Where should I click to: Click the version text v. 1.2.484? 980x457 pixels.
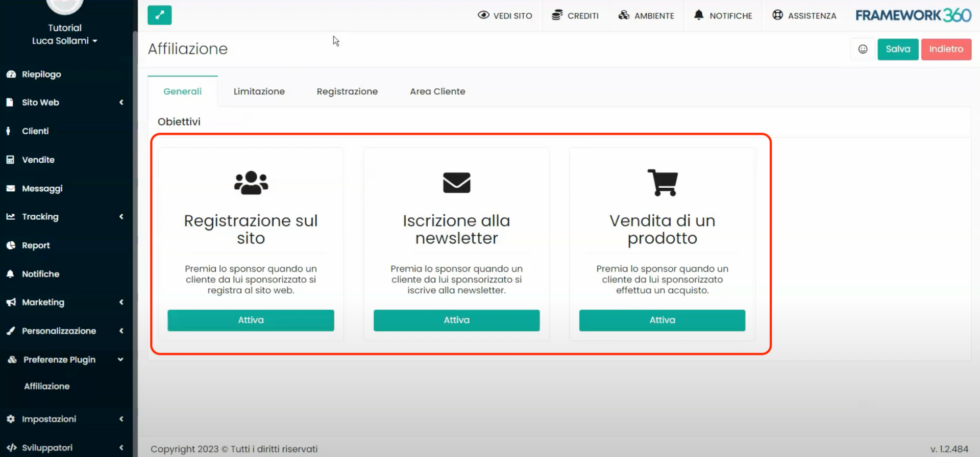(949, 449)
